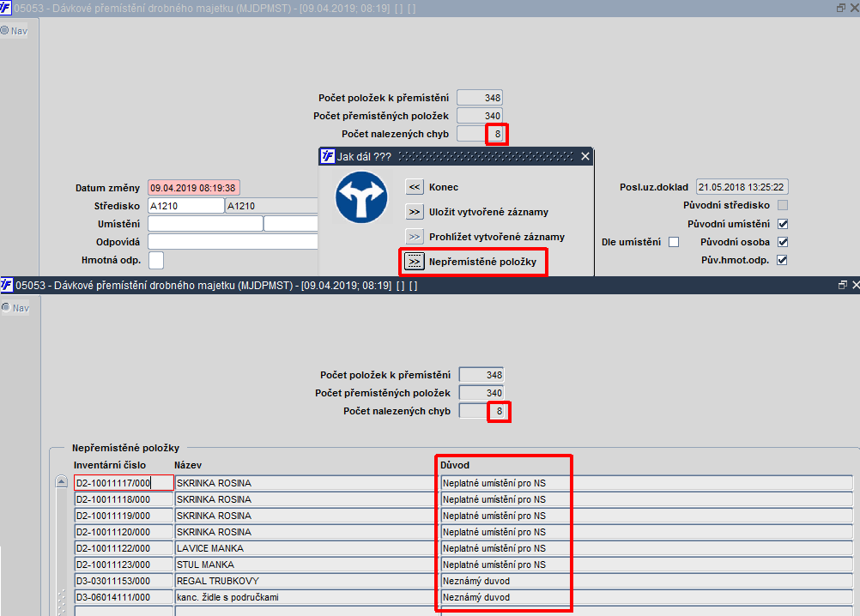Click the Datum změny field
This screenshot has width=860, height=616.
pyautogui.click(x=194, y=188)
